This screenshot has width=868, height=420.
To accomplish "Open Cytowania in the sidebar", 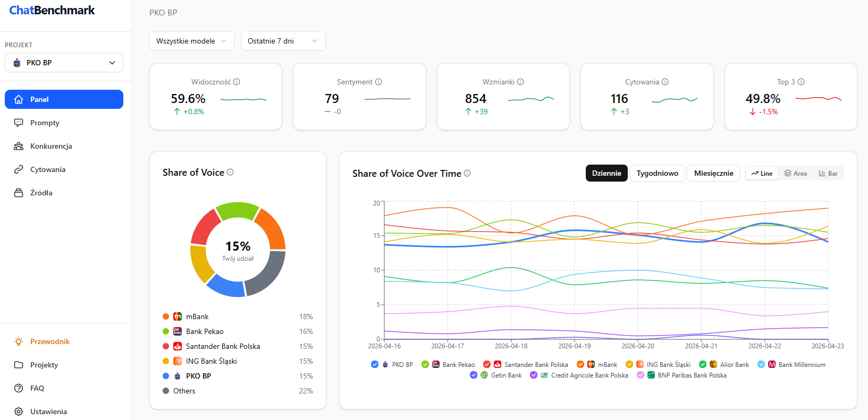I will 64,169.
